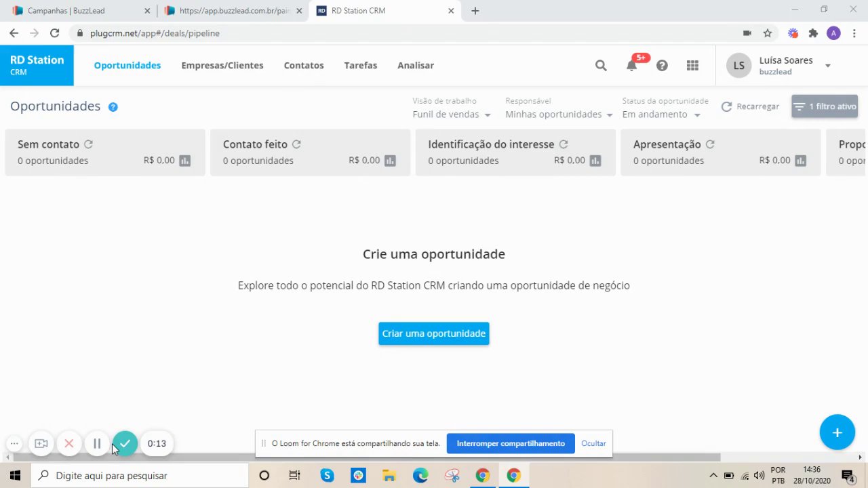Click the address bar URL

[x=155, y=33]
